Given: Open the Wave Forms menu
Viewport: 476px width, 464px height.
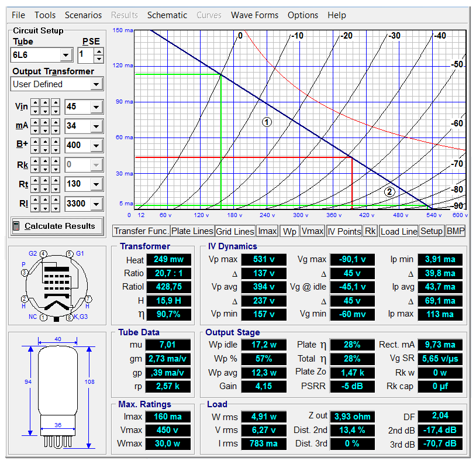Looking at the screenshot, I should coord(254,15).
